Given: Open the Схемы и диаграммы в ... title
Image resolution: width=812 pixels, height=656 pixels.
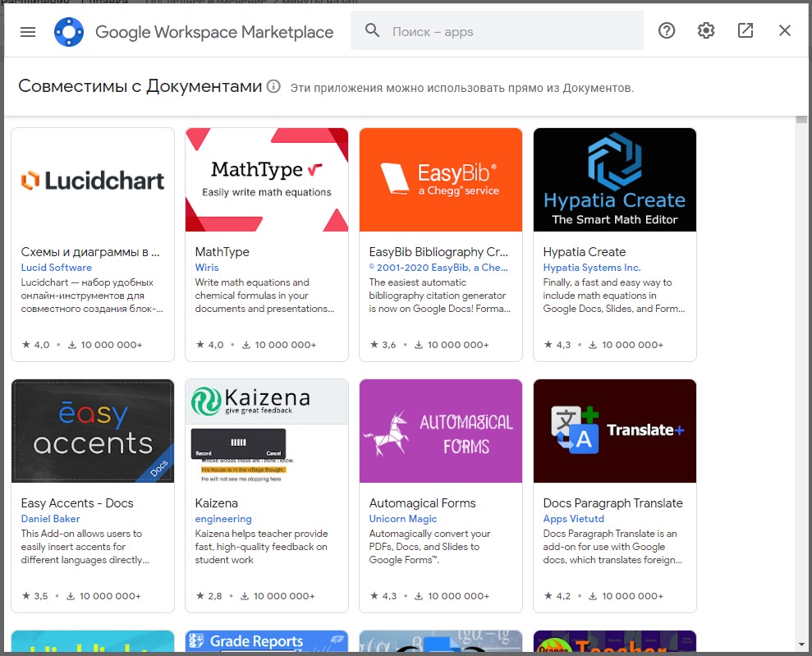Looking at the screenshot, I should tap(90, 252).
